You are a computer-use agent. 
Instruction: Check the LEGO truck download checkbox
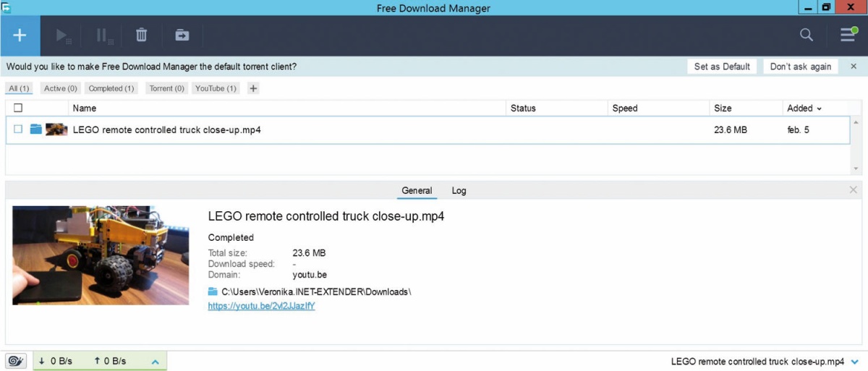click(18, 129)
